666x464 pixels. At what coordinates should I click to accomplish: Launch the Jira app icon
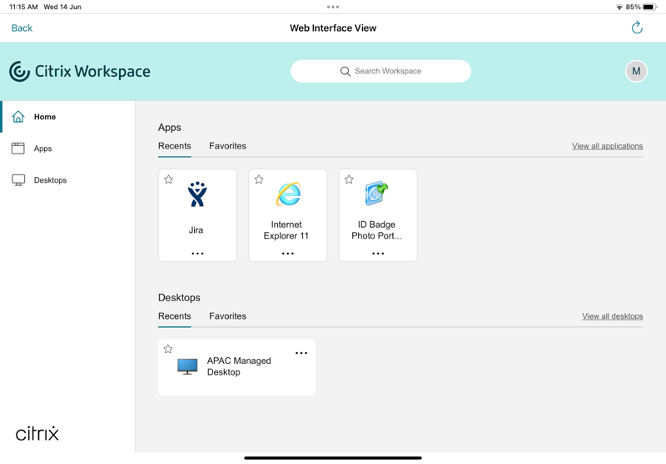click(x=198, y=194)
